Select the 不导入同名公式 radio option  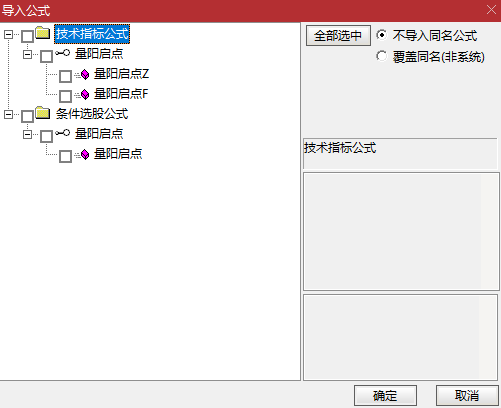382,35
